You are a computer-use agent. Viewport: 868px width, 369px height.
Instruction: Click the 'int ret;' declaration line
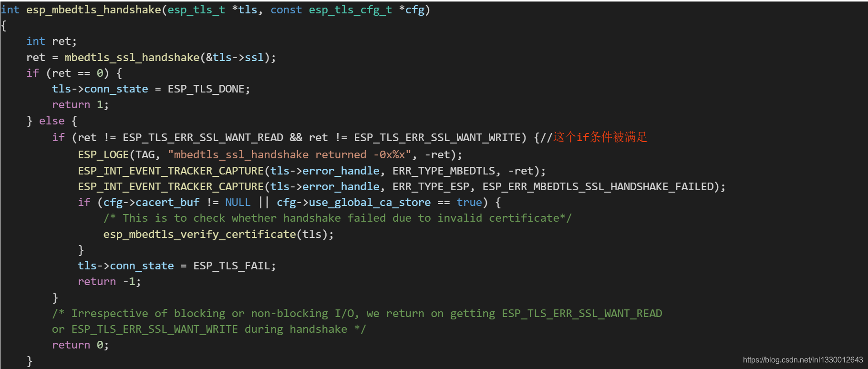pyautogui.click(x=52, y=41)
